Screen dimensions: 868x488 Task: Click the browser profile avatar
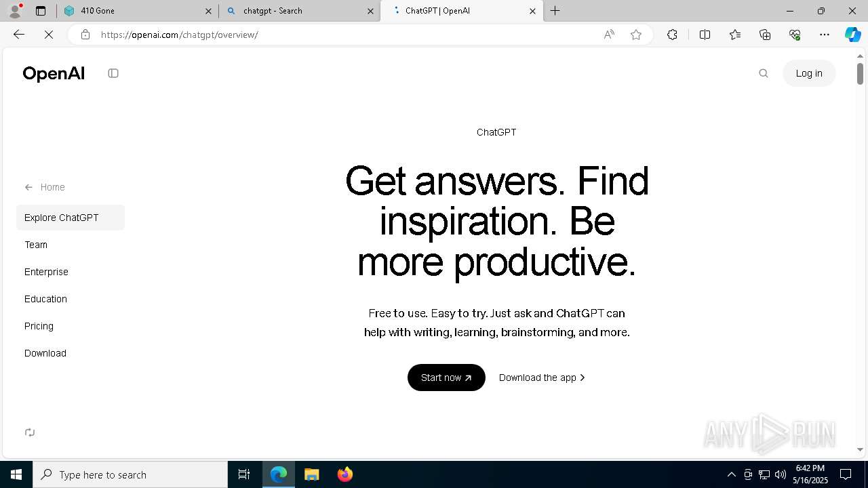click(x=15, y=11)
